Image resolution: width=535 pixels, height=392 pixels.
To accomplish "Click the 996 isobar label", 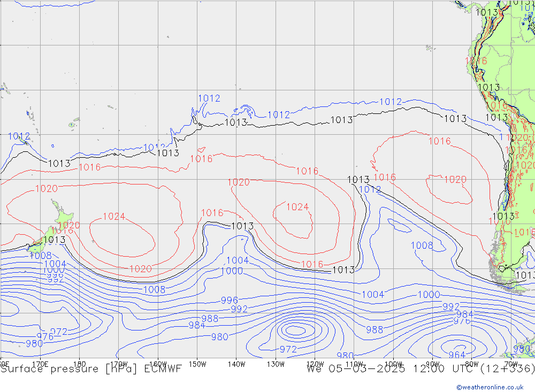I will pos(230,300).
